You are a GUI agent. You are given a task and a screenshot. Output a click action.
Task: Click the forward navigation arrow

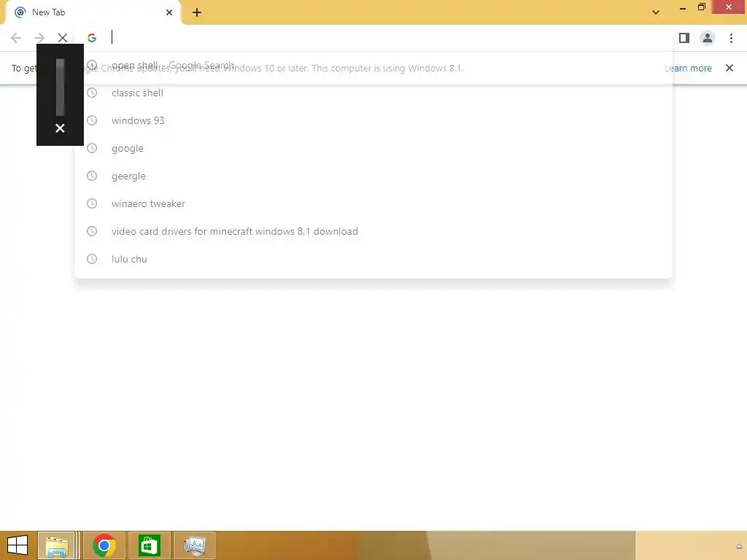click(39, 38)
